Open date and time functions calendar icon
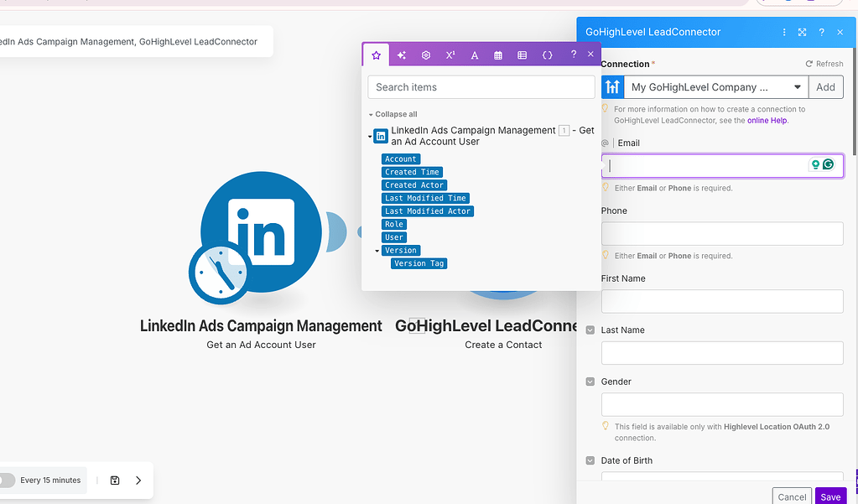The height and width of the screenshot is (504, 858). click(498, 55)
